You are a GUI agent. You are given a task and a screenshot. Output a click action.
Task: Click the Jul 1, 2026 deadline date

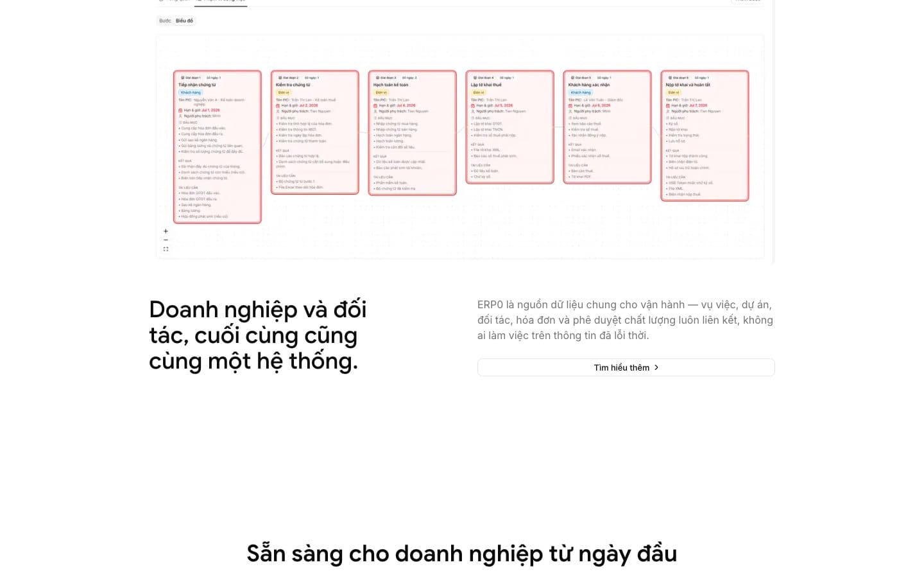210,110
